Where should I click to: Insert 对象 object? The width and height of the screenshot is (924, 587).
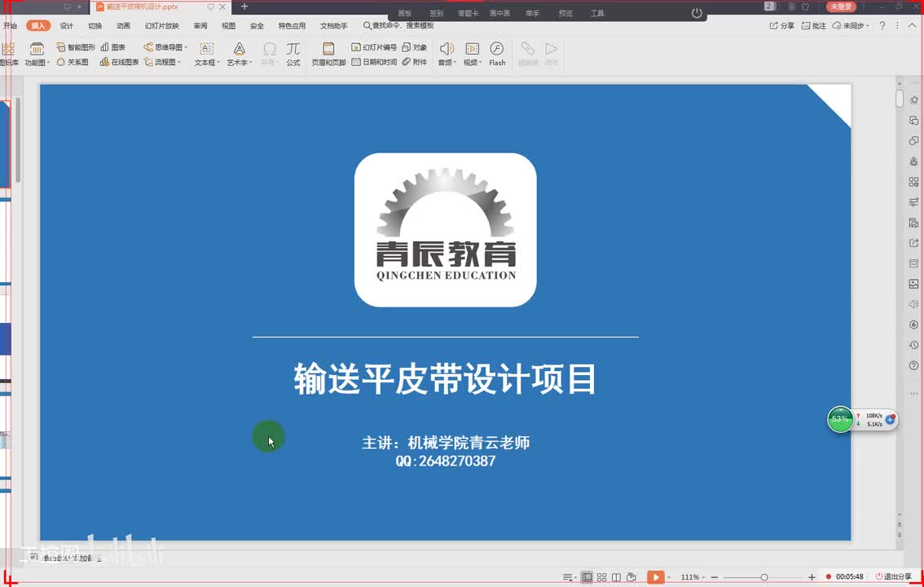click(x=414, y=47)
